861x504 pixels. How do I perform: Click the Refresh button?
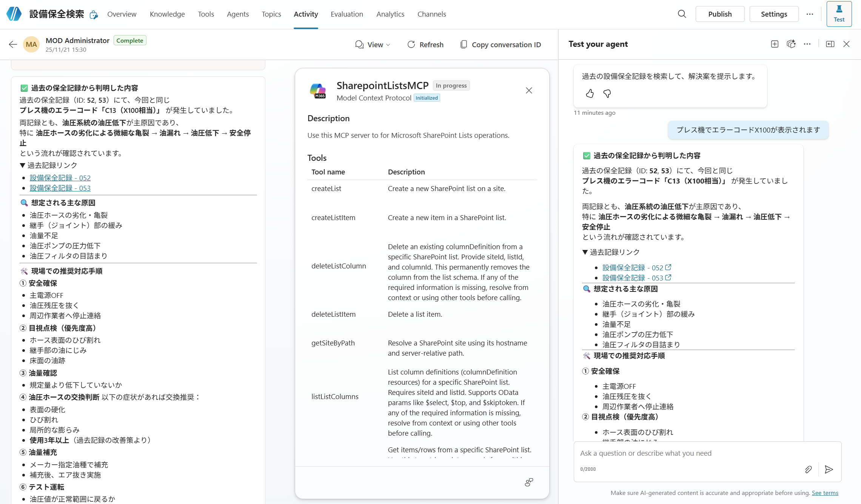pyautogui.click(x=425, y=45)
